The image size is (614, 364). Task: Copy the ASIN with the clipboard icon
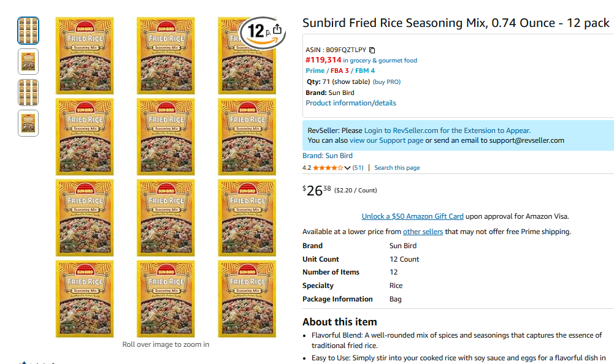[x=372, y=50]
